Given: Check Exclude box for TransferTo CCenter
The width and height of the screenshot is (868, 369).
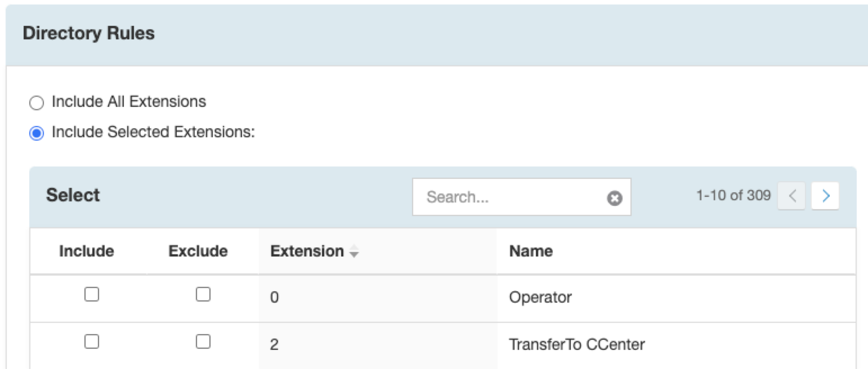Looking at the screenshot, I should coord(203,341).
